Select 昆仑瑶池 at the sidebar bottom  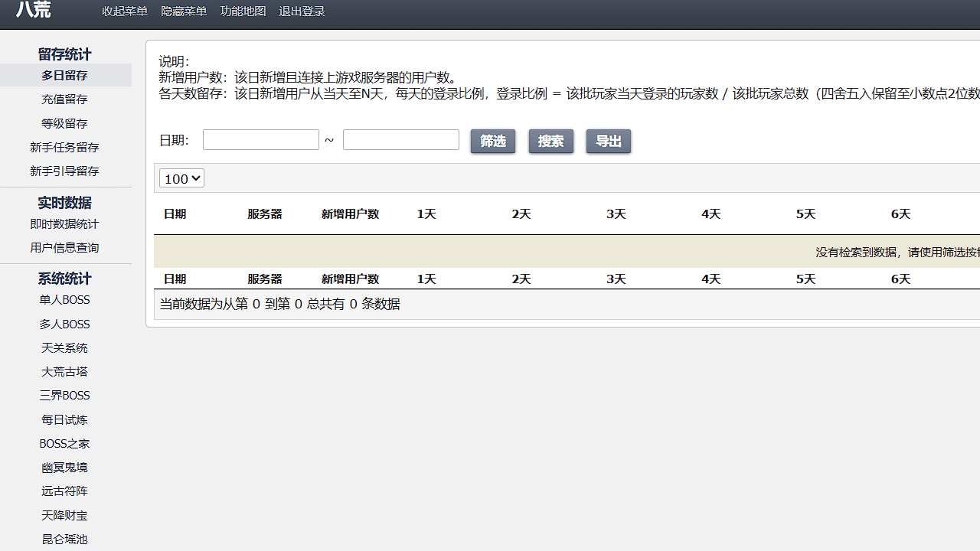click(x=64, y=539)
